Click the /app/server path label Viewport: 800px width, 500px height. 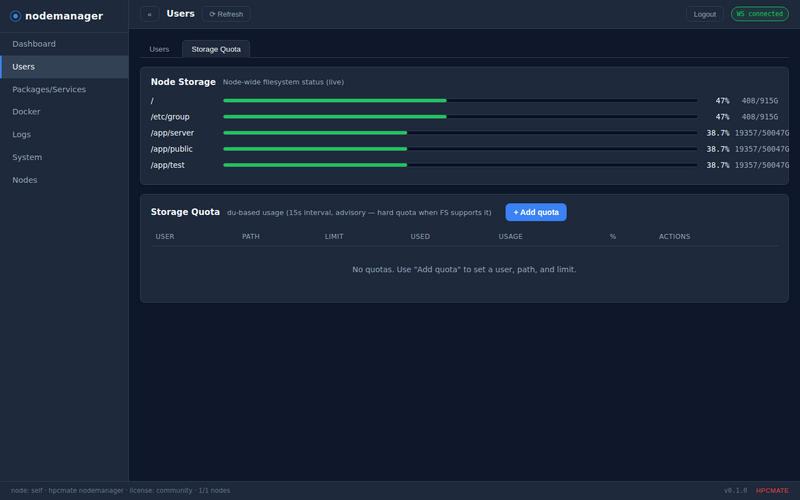(x=172, y=133)
